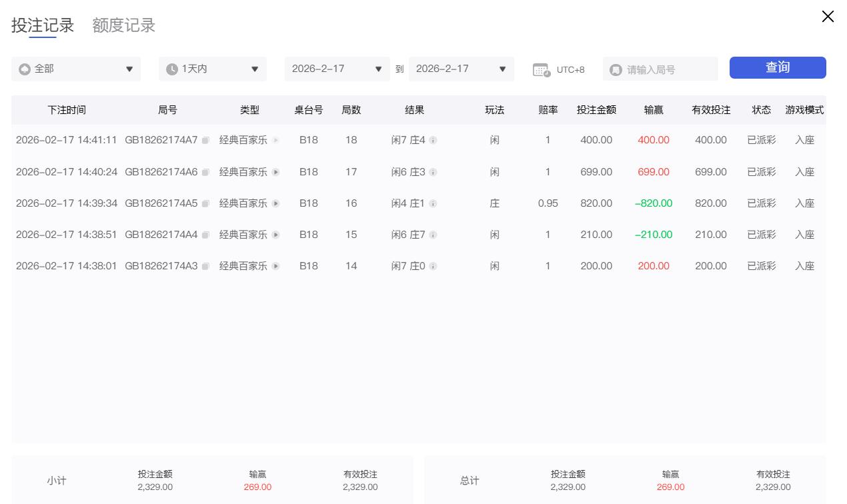Click the 下注时间 column header

point(67,110)
